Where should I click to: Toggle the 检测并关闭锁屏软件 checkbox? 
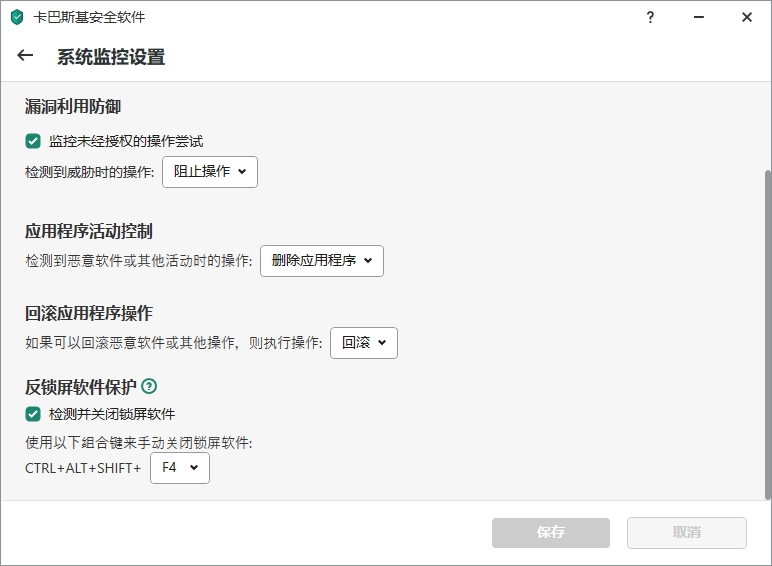(x=33, y=414)
